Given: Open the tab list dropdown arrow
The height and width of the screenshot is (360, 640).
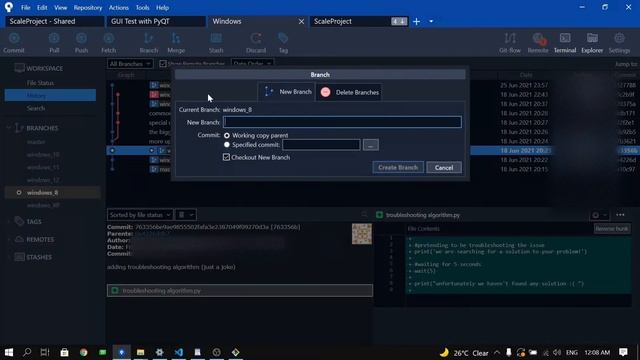Looking at the screenshot, I should click(431, 21).
